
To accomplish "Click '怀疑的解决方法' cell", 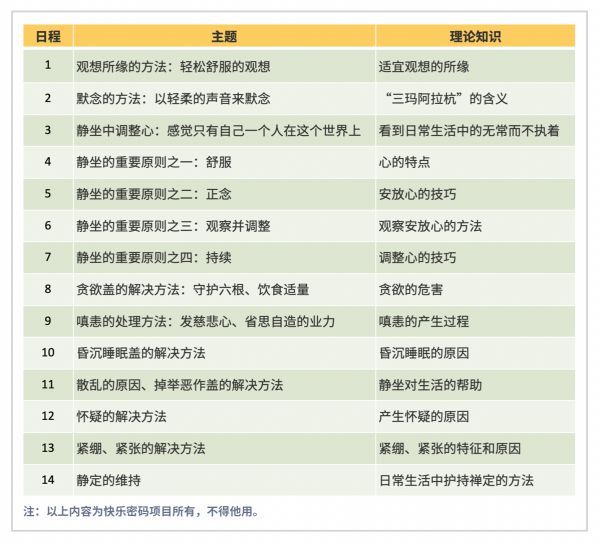I will click(224, 416).
